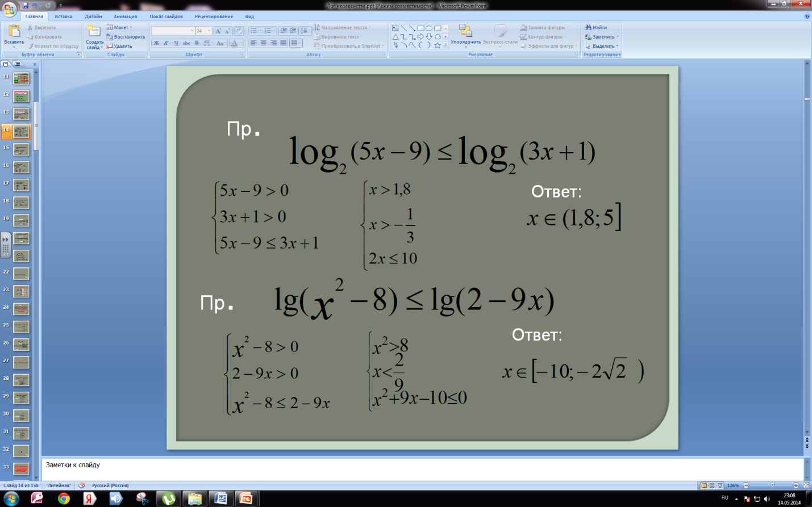Select the oval shape tool
Screen dimensions: 812x507
point(429,28)
